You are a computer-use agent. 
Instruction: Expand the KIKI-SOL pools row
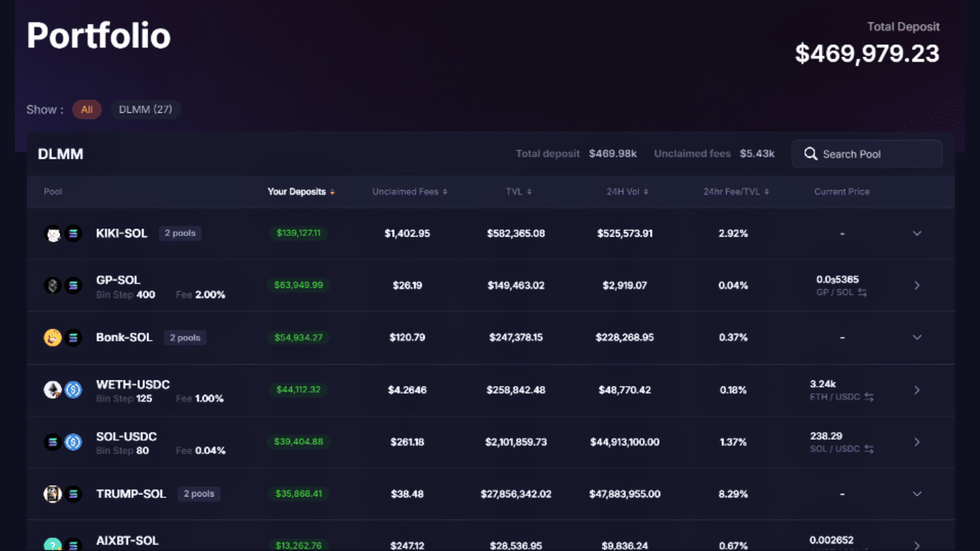pos(917,233)
